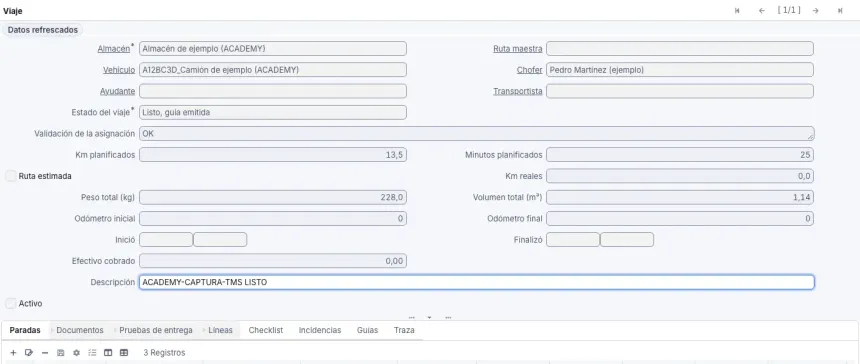This screenshot has height=364, width=860.
Task: Switch to grid table view icon
Action: [124, 352]
